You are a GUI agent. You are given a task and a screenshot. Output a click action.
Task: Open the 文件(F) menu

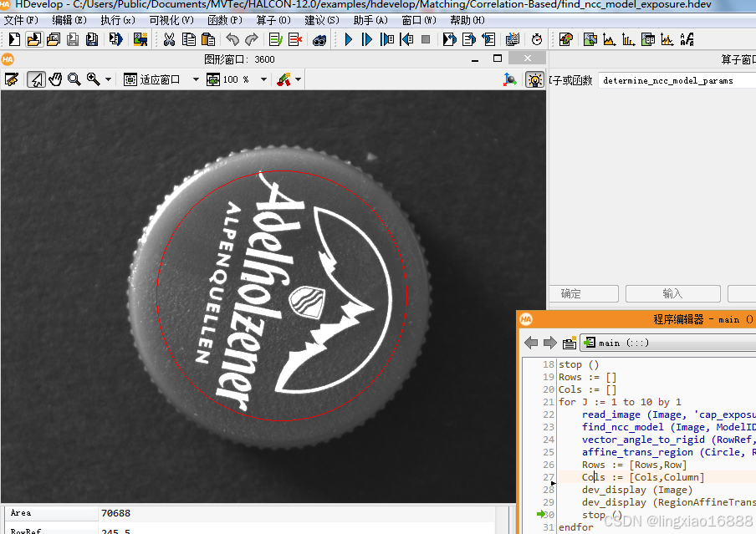point(21,20)
